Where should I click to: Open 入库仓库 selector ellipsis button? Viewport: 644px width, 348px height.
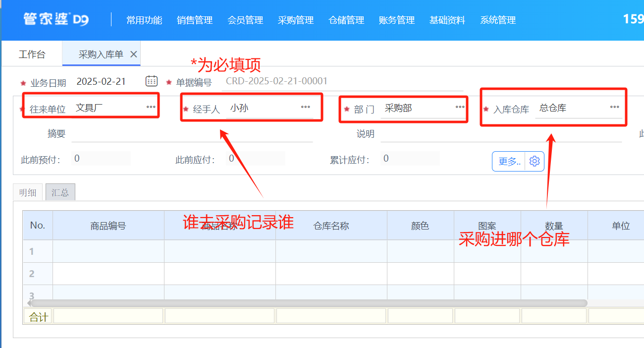(614, 107)
